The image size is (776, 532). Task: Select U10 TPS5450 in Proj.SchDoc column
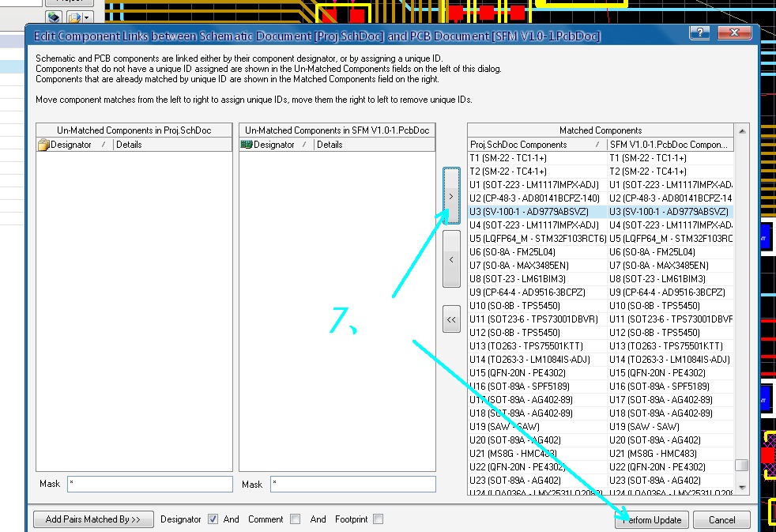click(537, 306)
